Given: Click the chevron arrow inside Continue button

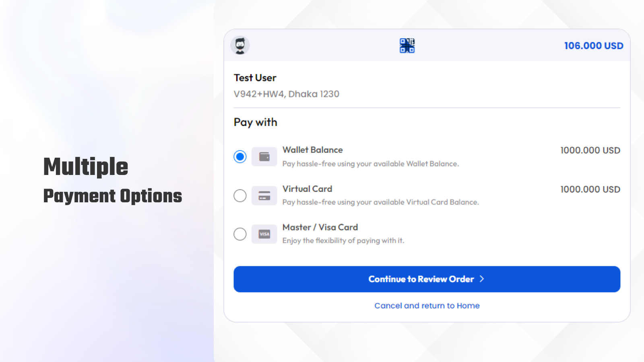Looking at the screenshot, I should (482, 279).
